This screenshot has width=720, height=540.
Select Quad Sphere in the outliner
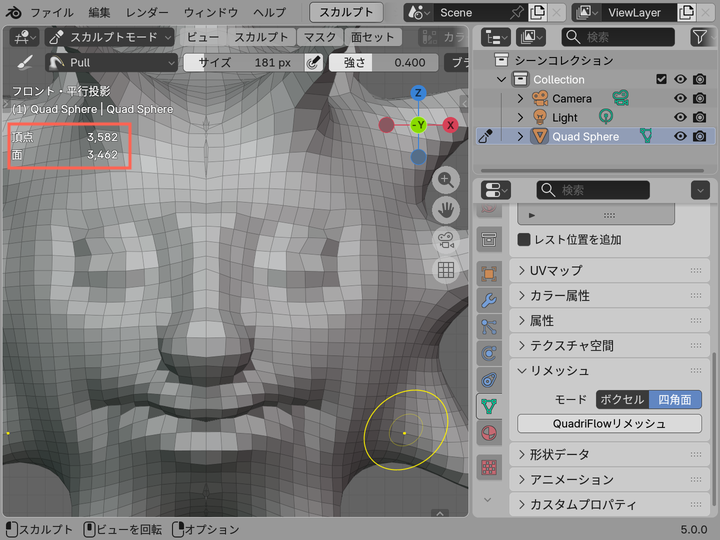(585, 136)
